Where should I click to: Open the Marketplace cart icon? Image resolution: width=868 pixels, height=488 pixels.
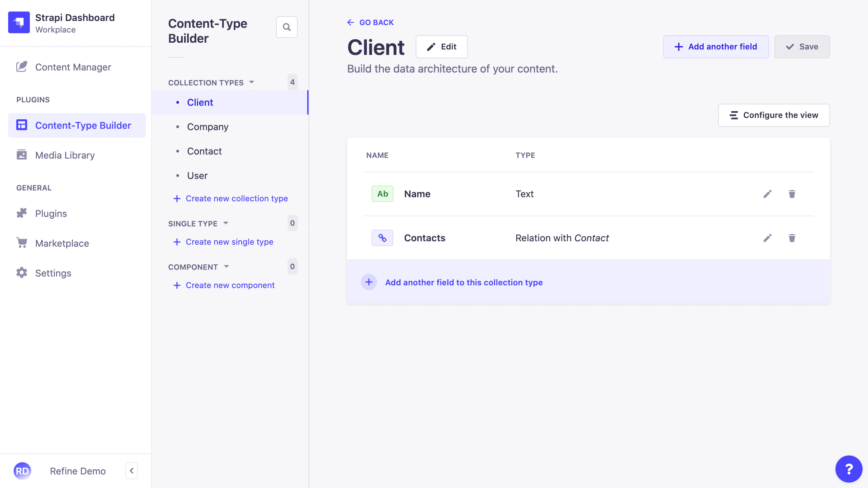click(x=21, y=243)
